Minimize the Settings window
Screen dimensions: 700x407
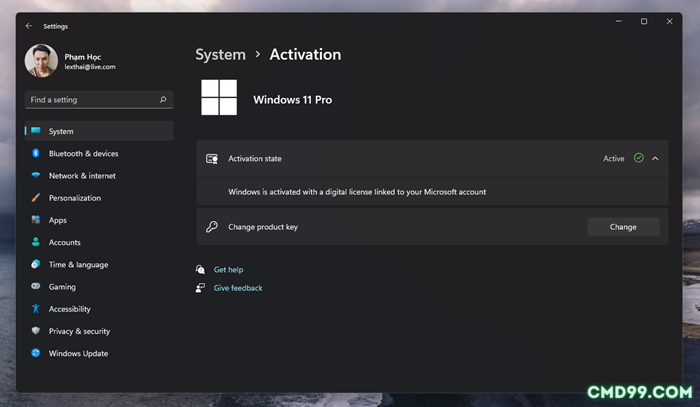tap(618, 21)
